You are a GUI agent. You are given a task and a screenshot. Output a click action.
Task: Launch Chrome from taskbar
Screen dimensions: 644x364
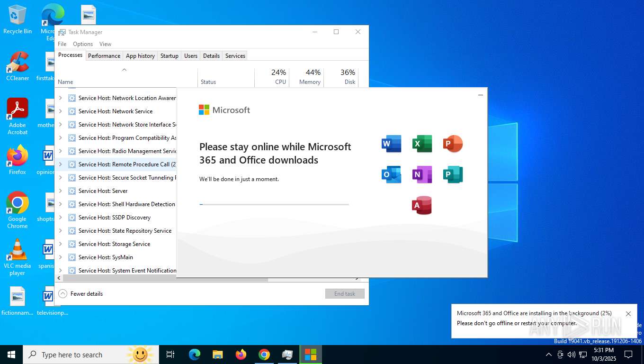point(264,355)
